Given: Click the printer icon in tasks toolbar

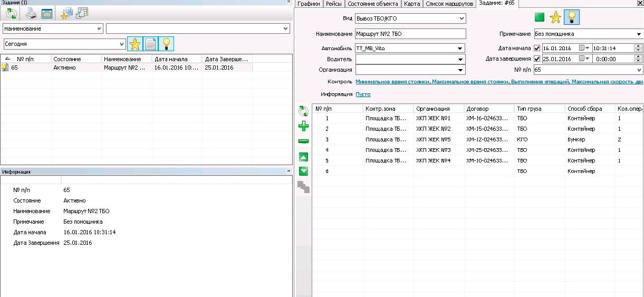Looking at the screenshot, I should pyautogui.click(x=31, y=14).
